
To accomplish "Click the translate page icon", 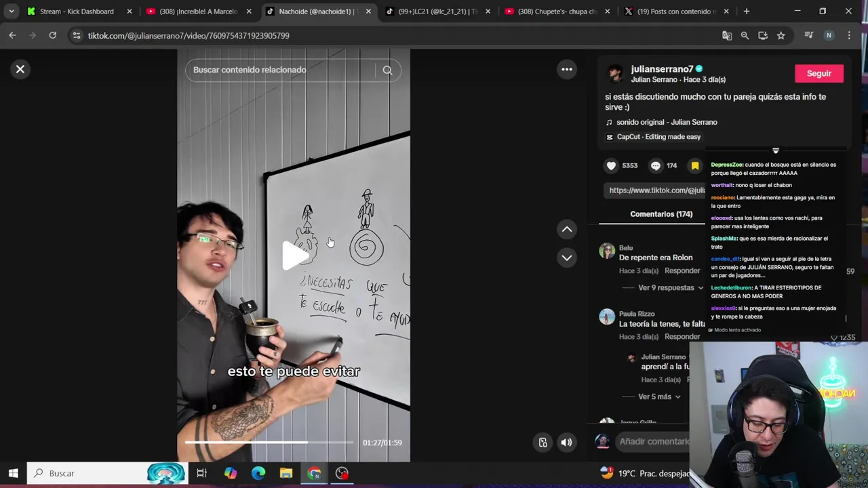I will point(727,35).
